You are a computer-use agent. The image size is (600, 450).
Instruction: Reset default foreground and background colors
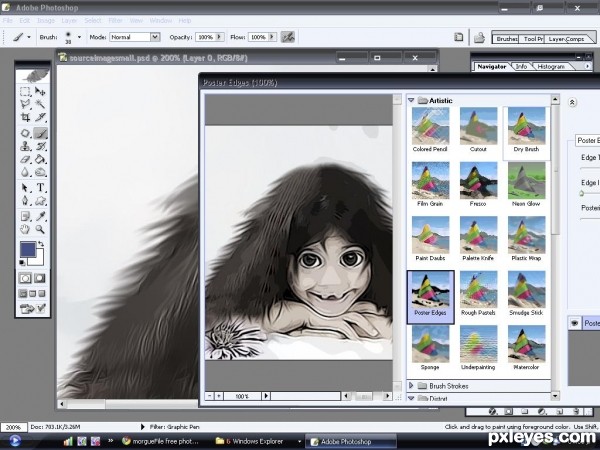22,262
